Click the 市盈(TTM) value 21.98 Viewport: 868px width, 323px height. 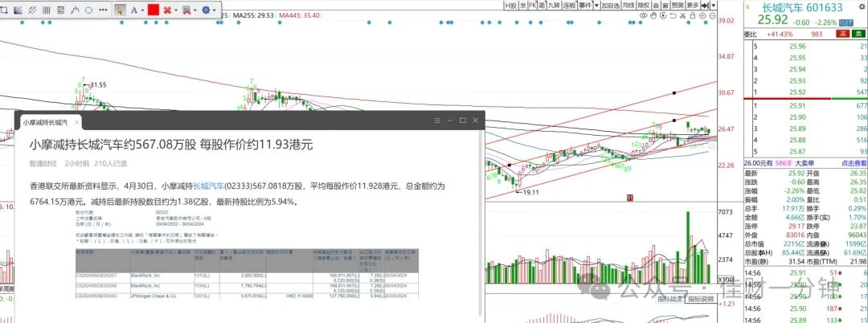pos(858,261)
